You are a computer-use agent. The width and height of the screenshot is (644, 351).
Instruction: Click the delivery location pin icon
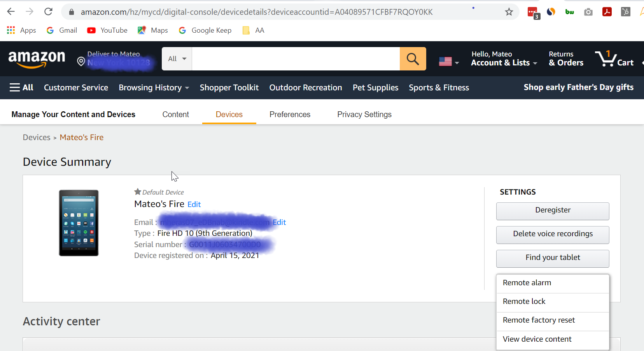[81, 61]
